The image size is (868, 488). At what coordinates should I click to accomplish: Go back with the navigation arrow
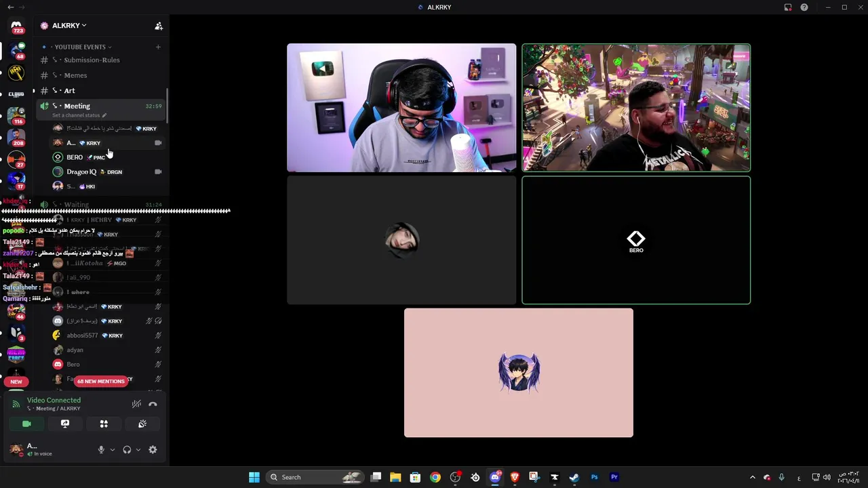[x=10, y=7]
